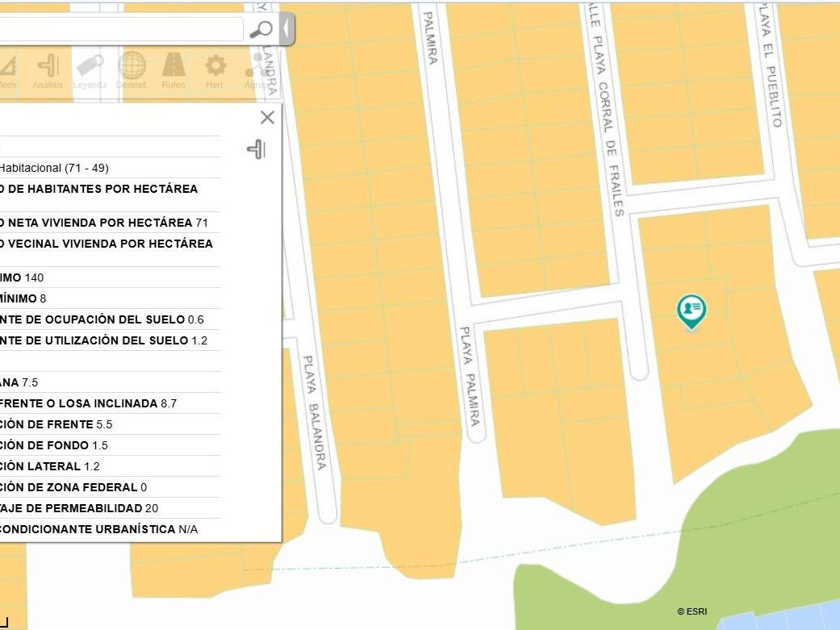Show the Leyenda legend panel
Image resolution: width=840 pixels, height=630 pixels.
click(90, 71)
